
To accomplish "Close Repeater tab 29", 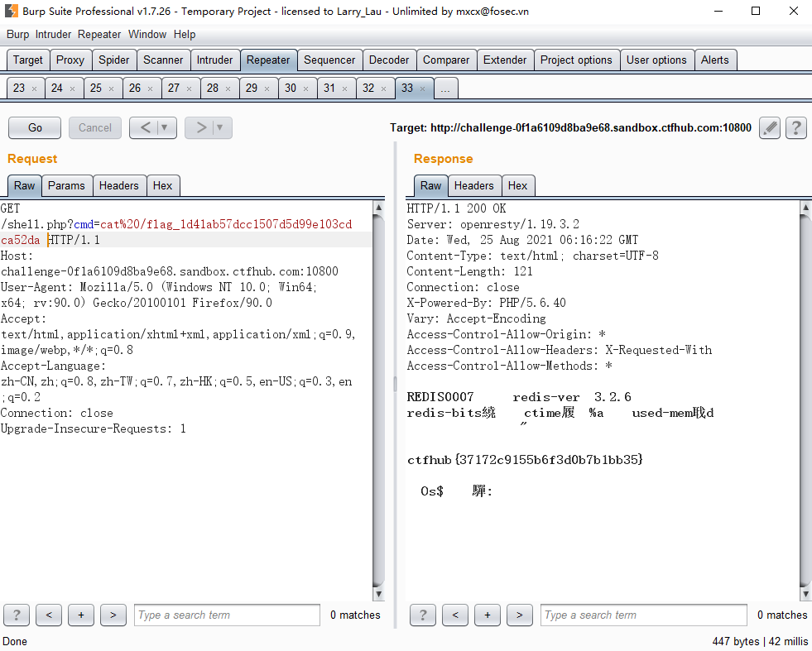I will point(267,89).
